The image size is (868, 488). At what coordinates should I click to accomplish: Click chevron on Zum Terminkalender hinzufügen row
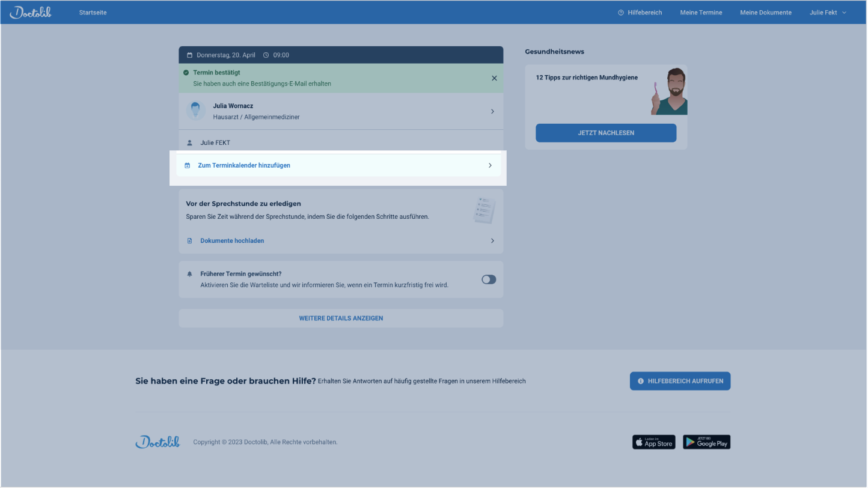(490, 165)
